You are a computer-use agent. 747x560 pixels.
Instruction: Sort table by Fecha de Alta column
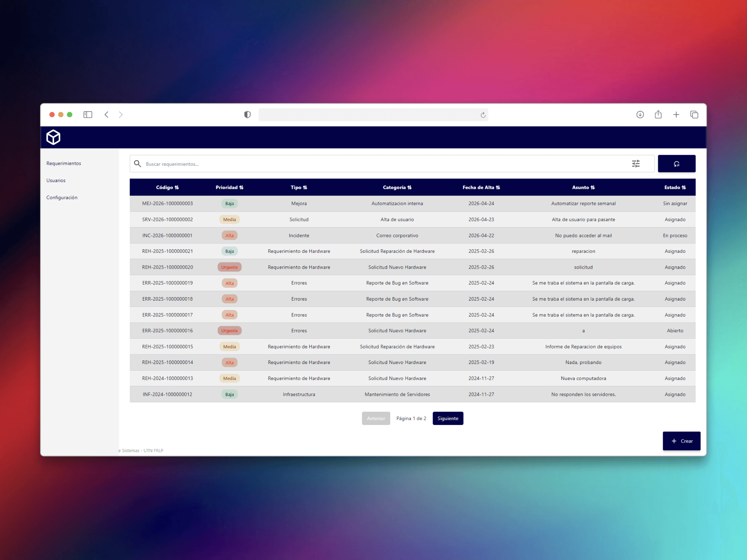point(481,187)
